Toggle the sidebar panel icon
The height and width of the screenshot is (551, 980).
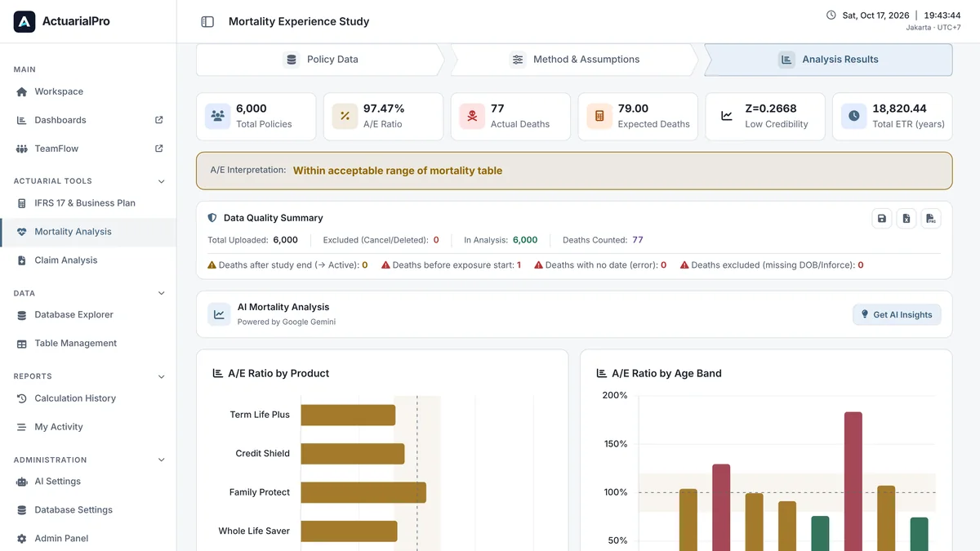point(207,22)
